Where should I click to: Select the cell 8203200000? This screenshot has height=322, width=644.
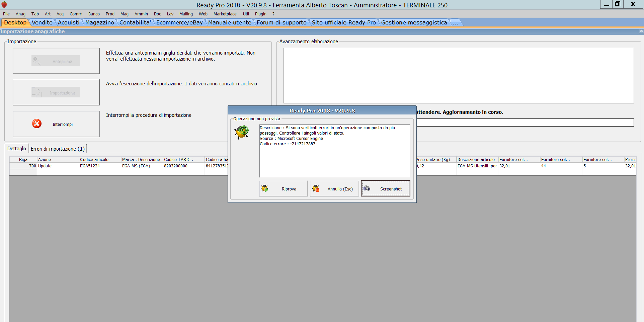tap(183, 166)
